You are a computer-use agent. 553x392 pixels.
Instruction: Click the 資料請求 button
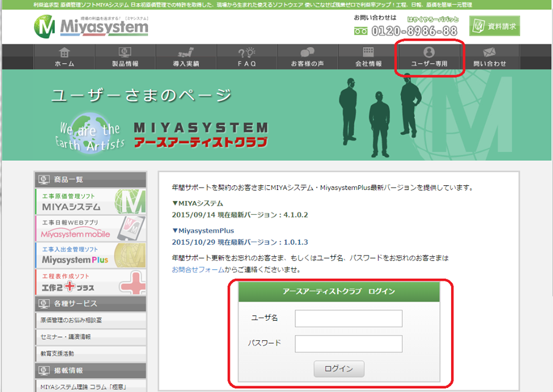(x=494, y=26)
